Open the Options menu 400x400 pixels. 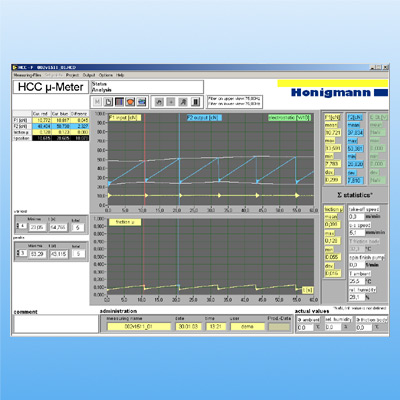tap(106, 75)
